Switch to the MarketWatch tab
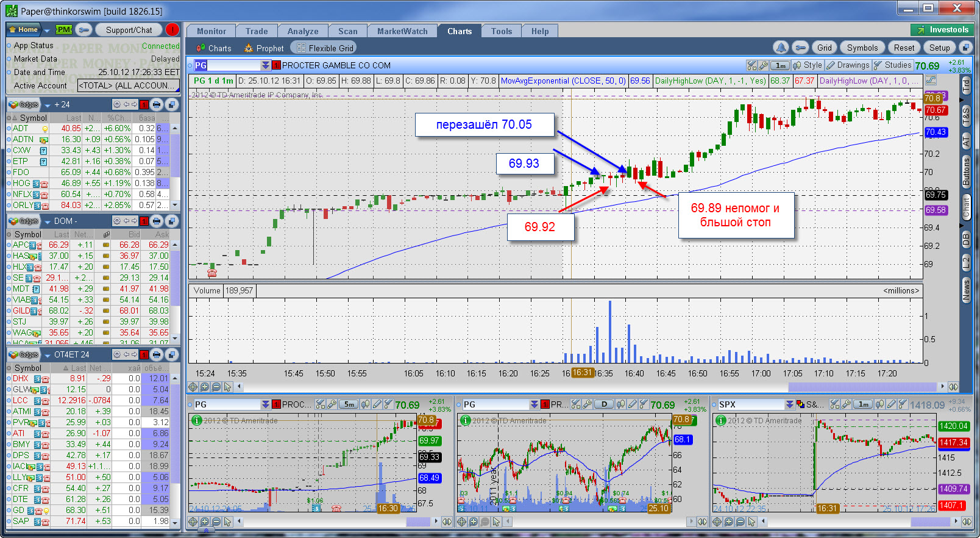Screen dimensions: 980x538 point(402,31)
